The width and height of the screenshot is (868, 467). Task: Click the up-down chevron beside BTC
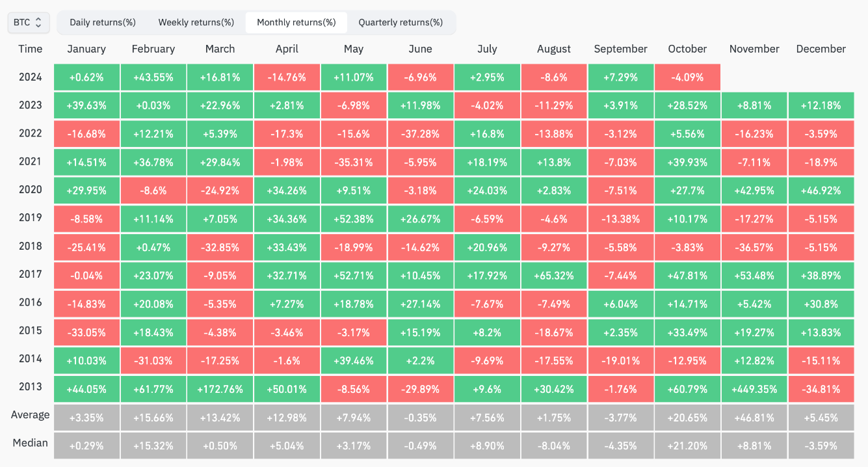pos(38,22)
